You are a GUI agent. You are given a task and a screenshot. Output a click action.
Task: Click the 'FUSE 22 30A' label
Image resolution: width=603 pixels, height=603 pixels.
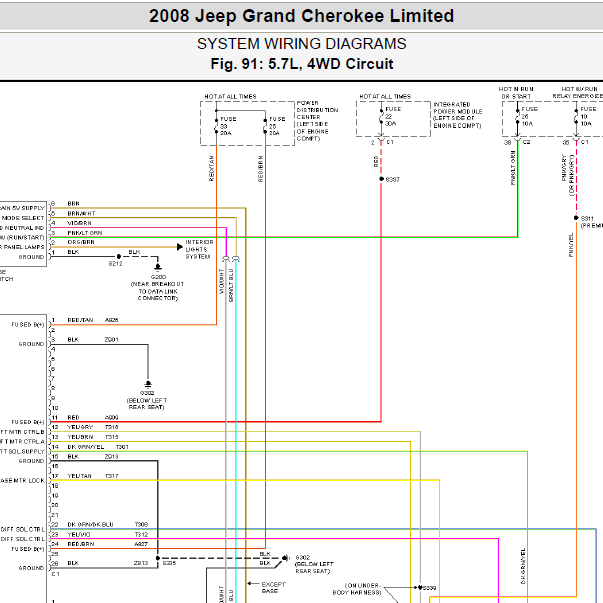pos(393,116)
